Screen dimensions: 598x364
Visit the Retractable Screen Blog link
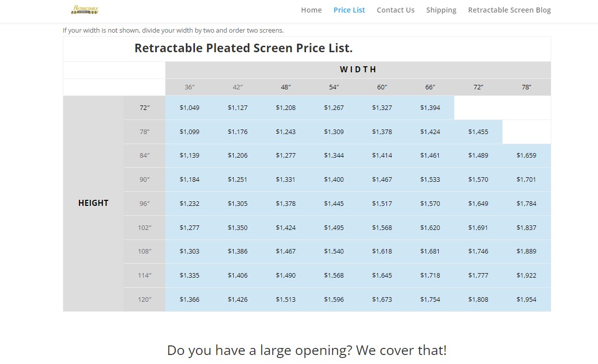pyautogui.click(x=509, y=10)
